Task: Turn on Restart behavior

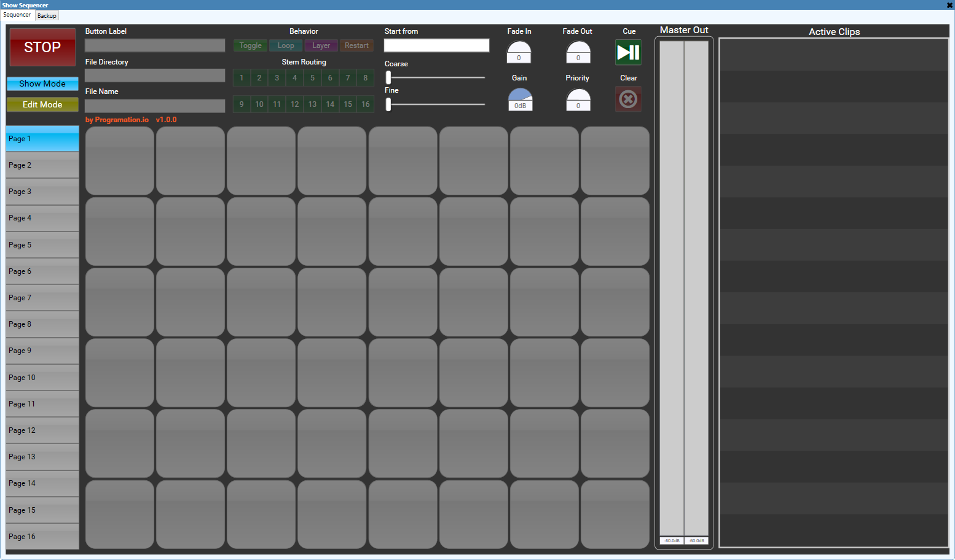Action: (x=356, y=45)
